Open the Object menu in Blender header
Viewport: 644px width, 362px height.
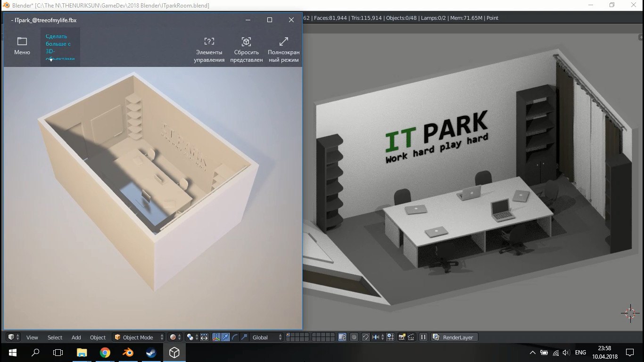pos(98,337)
